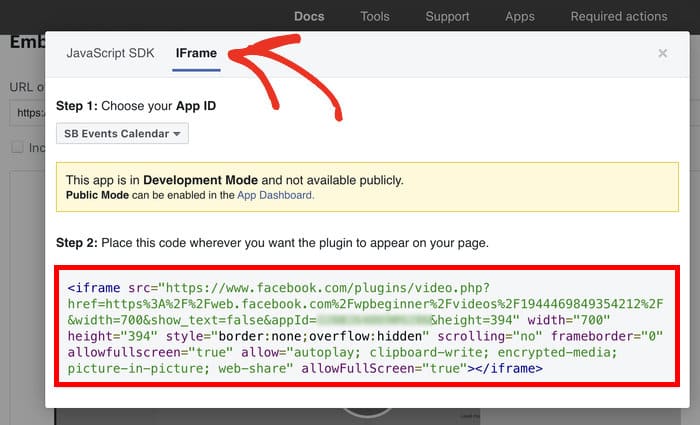Open the Apps navigation item
700x425 pixels.
tap(519, 16)
